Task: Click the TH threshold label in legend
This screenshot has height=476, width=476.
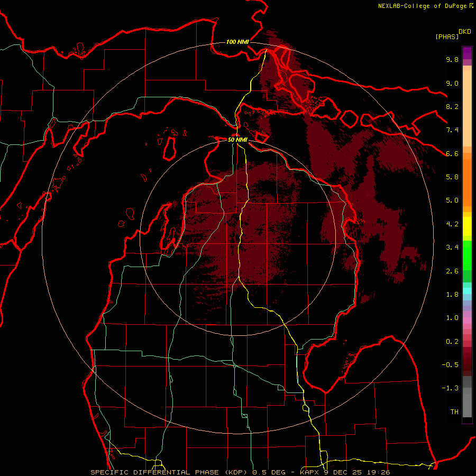Action: [454, 412]
